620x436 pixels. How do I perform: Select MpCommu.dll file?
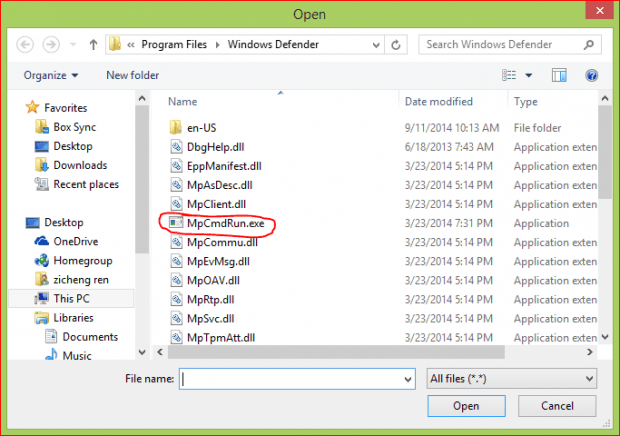coord(222,242)
